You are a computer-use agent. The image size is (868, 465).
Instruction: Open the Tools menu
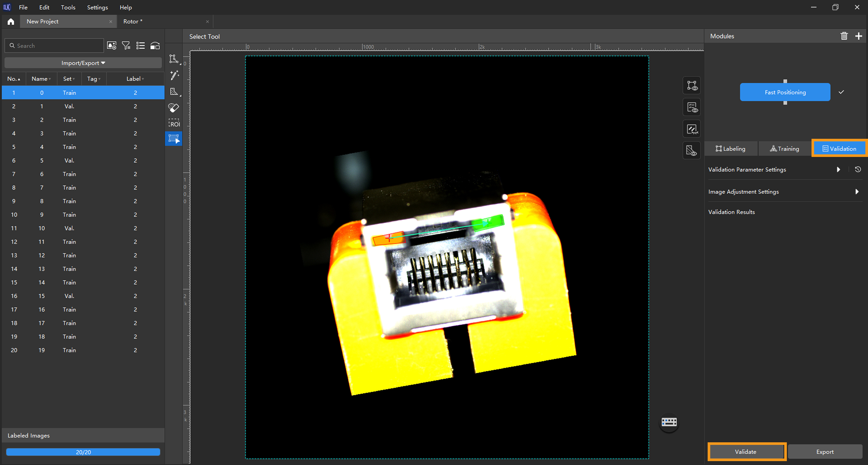click(x=68, y=7)
